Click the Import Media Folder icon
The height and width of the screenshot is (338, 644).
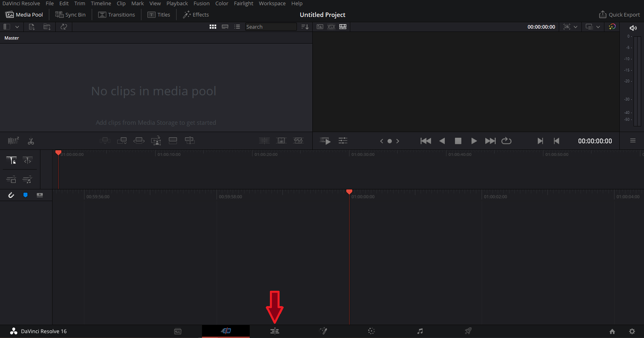47,27
